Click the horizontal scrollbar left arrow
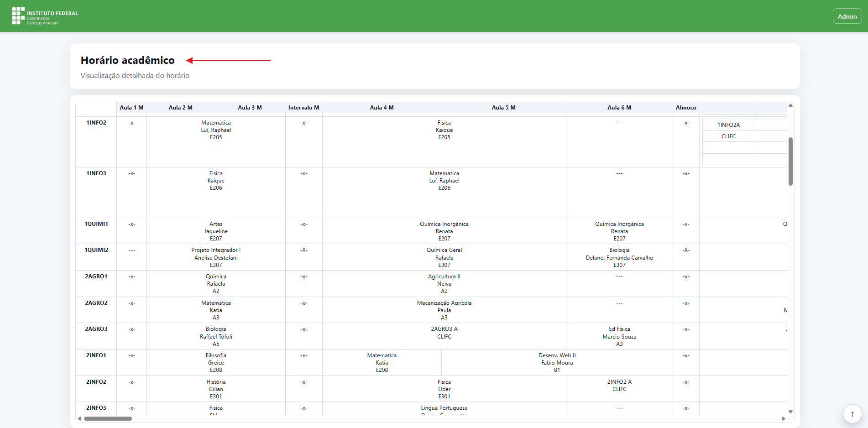The image size is (868, 428). [x=79, y=418]
